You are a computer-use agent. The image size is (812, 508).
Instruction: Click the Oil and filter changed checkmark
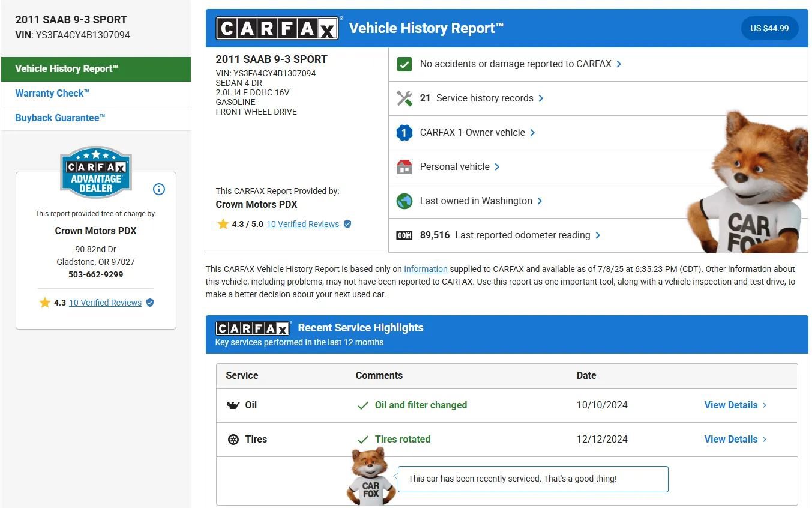click(363, 405)
